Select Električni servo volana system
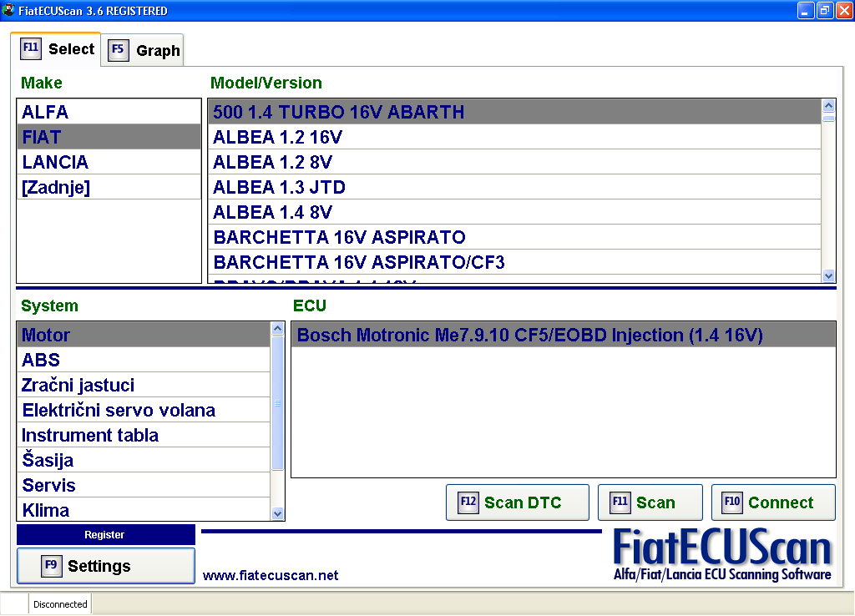This screenshot has height=616, width=855. (x=144, y=410)
